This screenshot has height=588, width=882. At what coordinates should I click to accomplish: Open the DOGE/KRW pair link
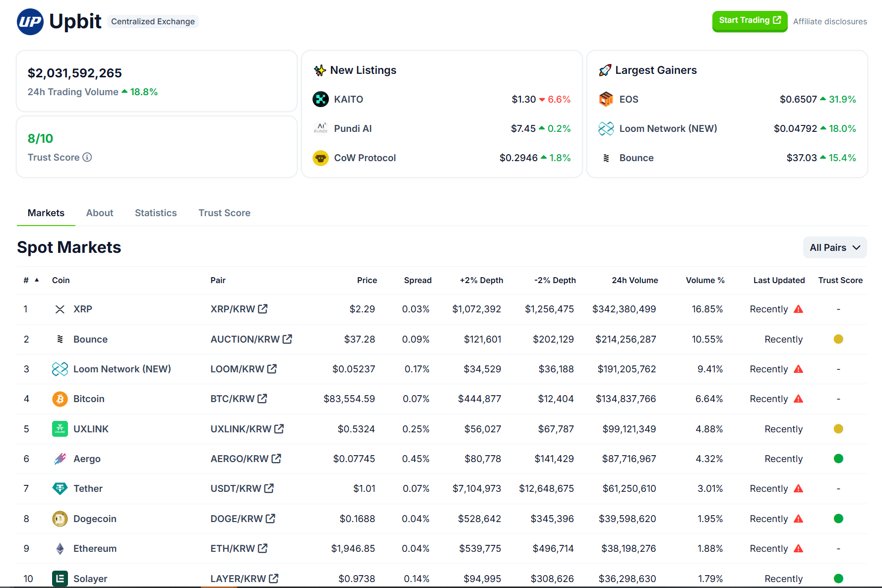tap(243, 519)
